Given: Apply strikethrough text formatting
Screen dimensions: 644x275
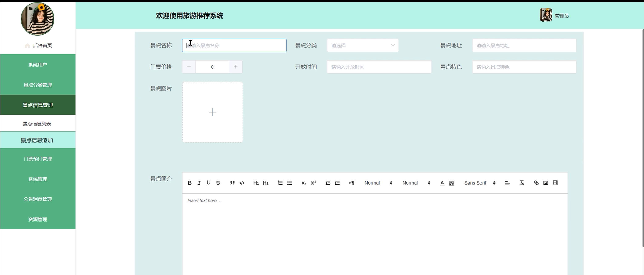Looking at the screenshot, I should (218, 183).
